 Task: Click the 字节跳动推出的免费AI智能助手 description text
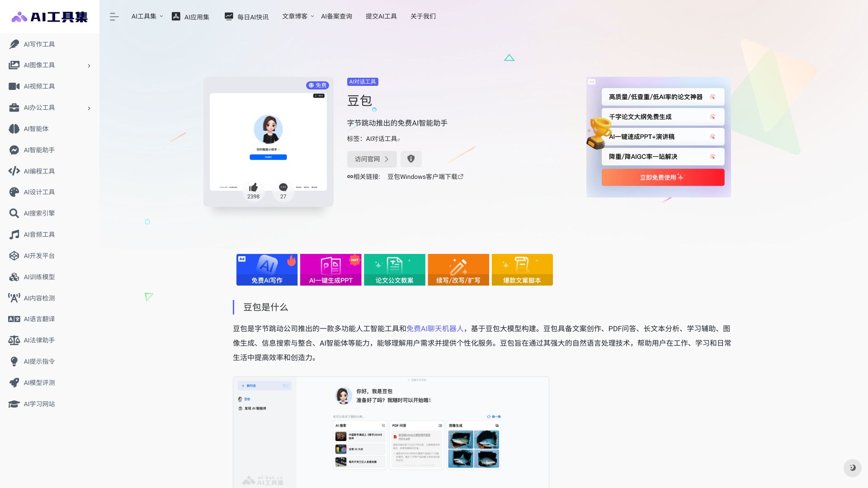397,123
